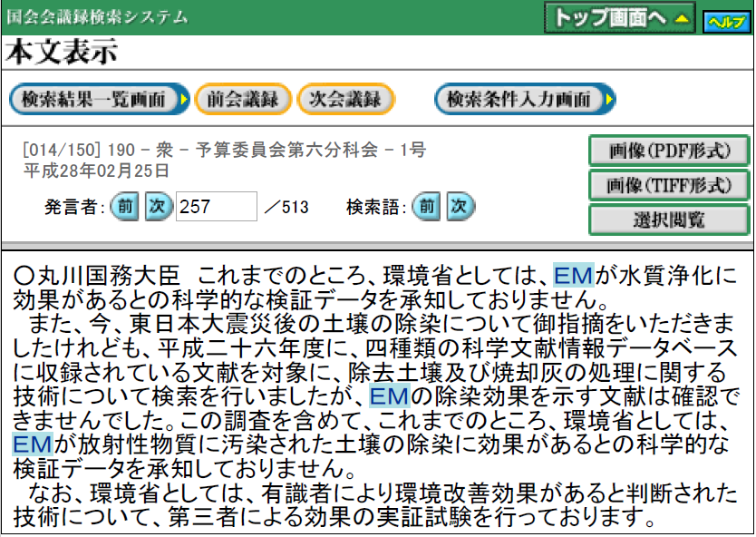Viewport: 756px width, 537px height.
Task: Open 選択閲覧 selective viewing
Action: pos(669,220)
